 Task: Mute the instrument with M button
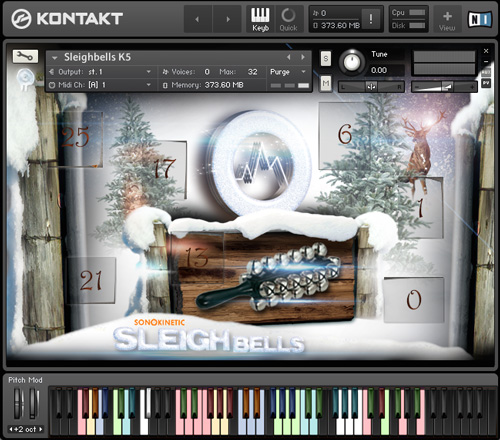326,83
